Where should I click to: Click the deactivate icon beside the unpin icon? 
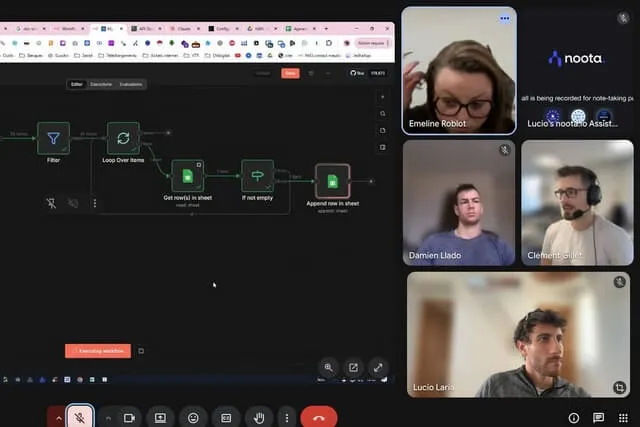click(x=73, y=203)
